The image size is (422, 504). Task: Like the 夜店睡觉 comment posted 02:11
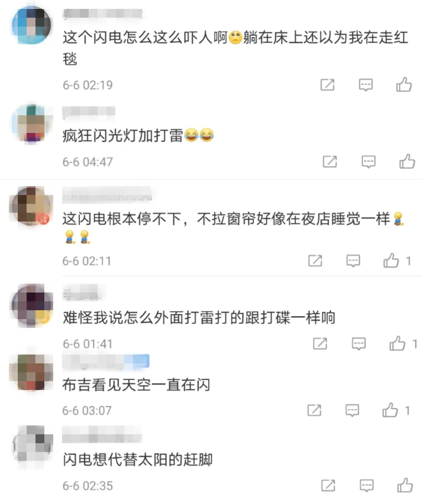391,261
